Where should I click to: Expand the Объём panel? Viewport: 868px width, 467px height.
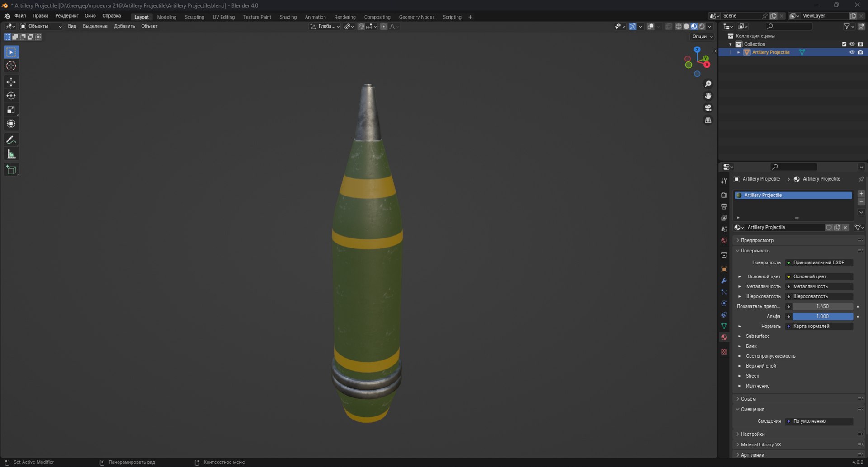748,399
